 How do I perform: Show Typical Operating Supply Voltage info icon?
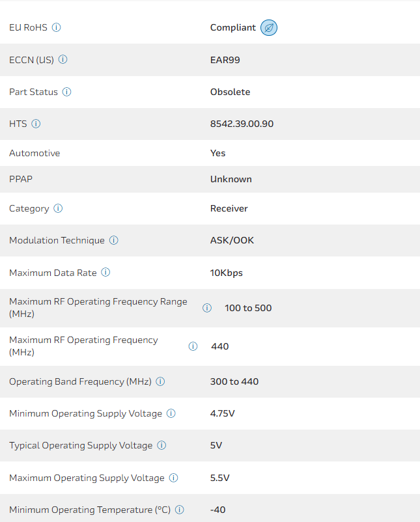[161, 445]
